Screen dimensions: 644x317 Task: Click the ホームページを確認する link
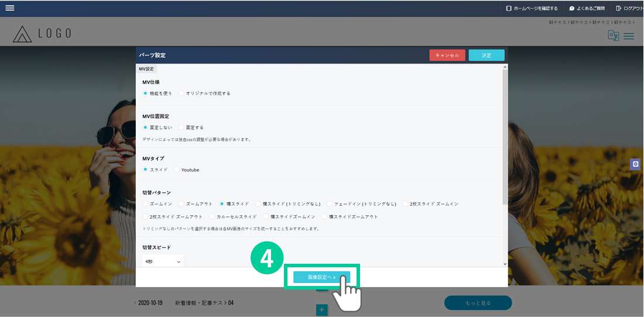click(532, 9)
